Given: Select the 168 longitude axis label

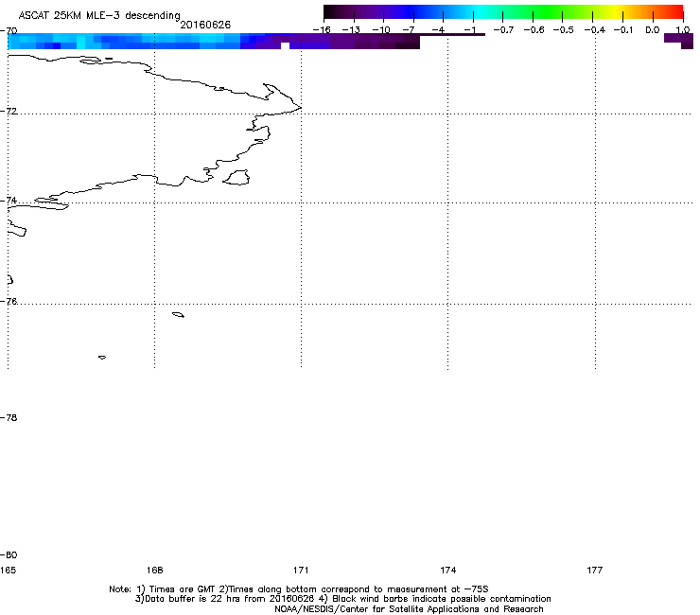Looking at the screenshot, I should 154,570.
